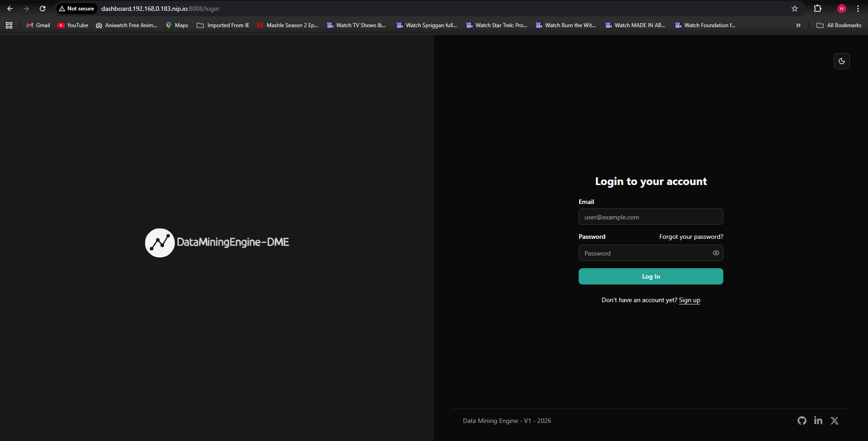Click the Login to your account heading
This screenshot has width=868, height=441.
click(x=651, y=181)
